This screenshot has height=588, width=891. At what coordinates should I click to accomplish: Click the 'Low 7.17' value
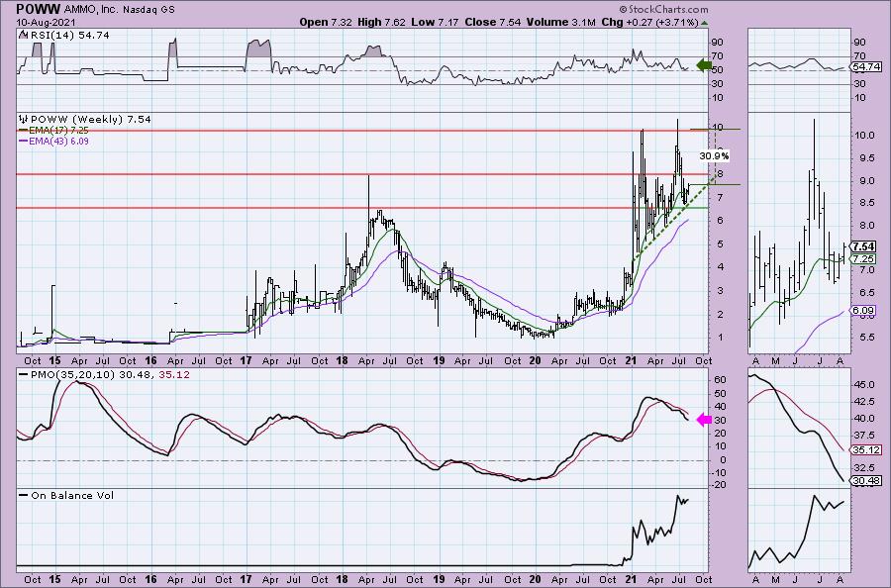(435, 22)
